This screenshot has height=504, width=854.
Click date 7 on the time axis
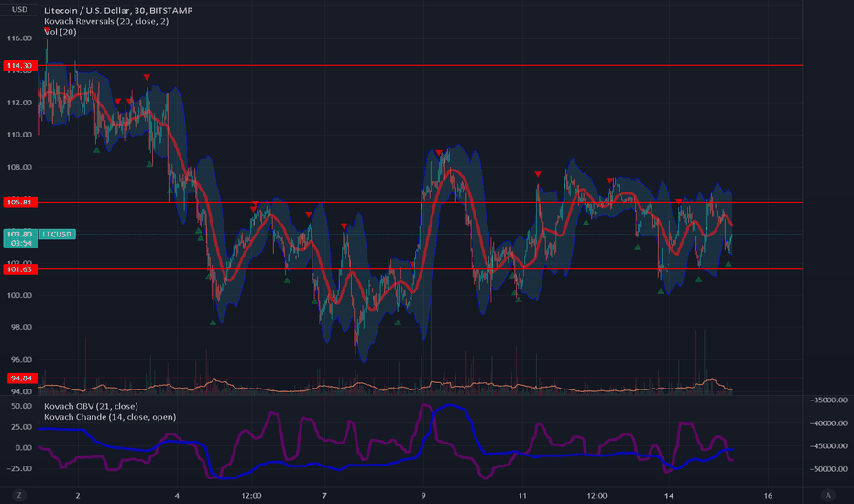click(x=324, y=496)
